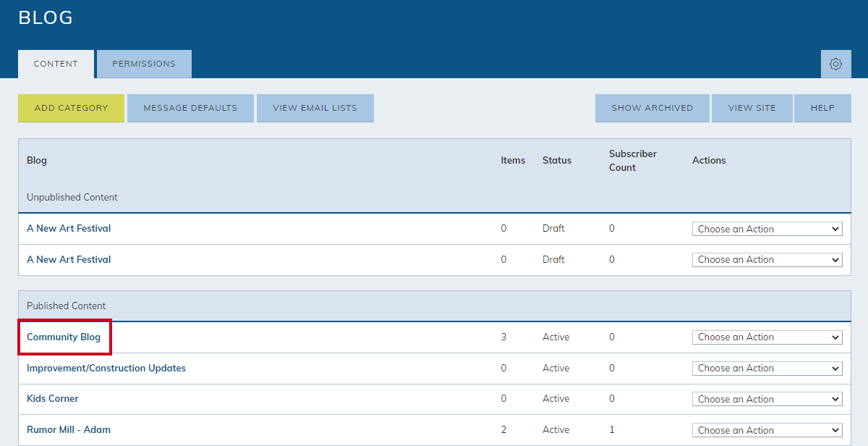Click the BLOG page heading

pyautogui.click(x=46, y=18)
